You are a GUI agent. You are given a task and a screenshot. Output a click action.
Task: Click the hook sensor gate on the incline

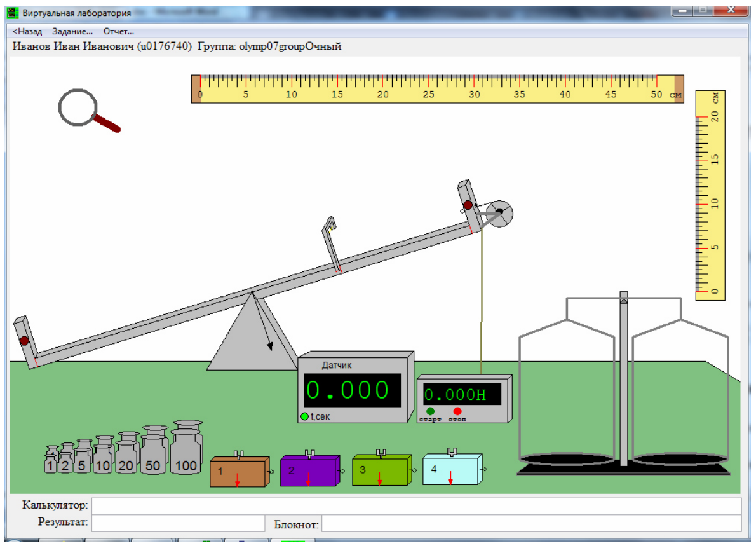tap(331, 245)
